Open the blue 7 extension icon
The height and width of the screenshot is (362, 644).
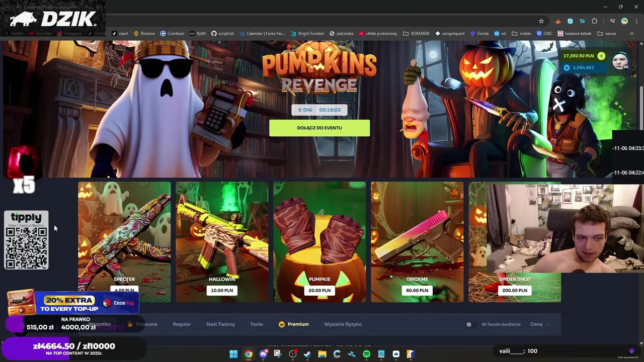(x=582, y=21)
